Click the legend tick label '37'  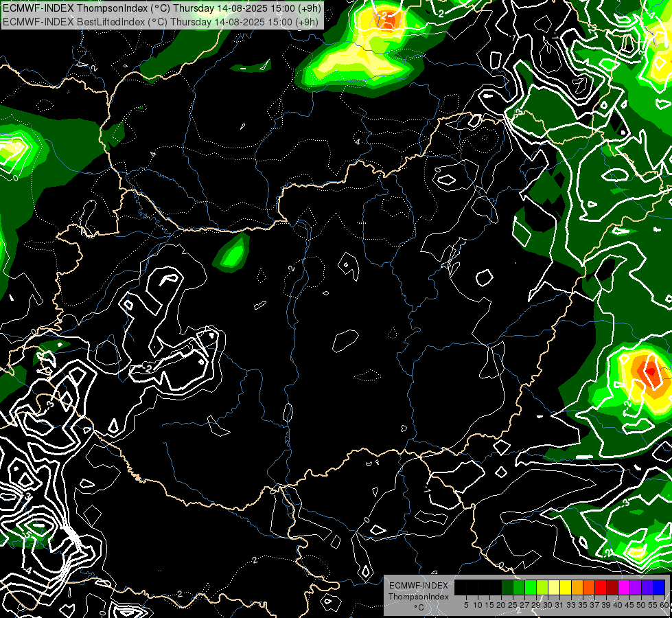595,605
